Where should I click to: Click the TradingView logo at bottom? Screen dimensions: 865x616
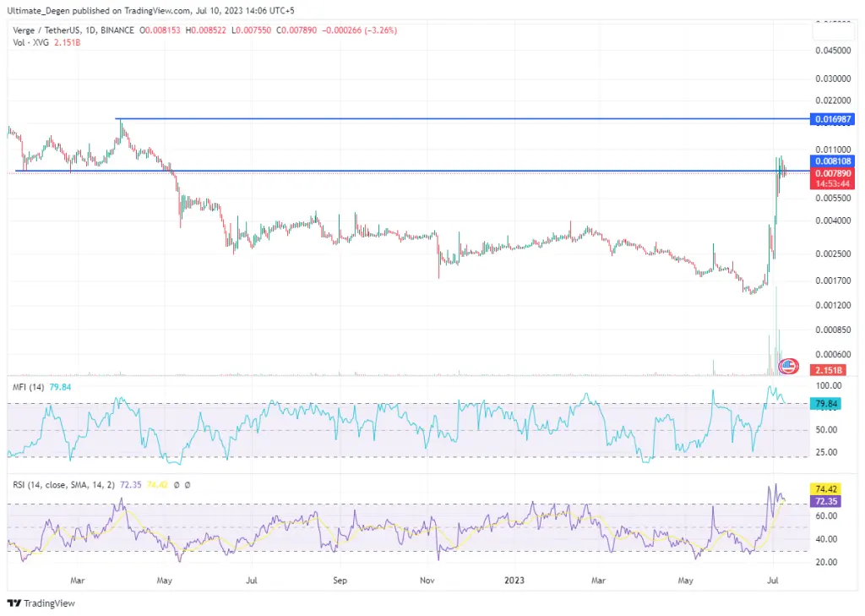pos(41,602)
